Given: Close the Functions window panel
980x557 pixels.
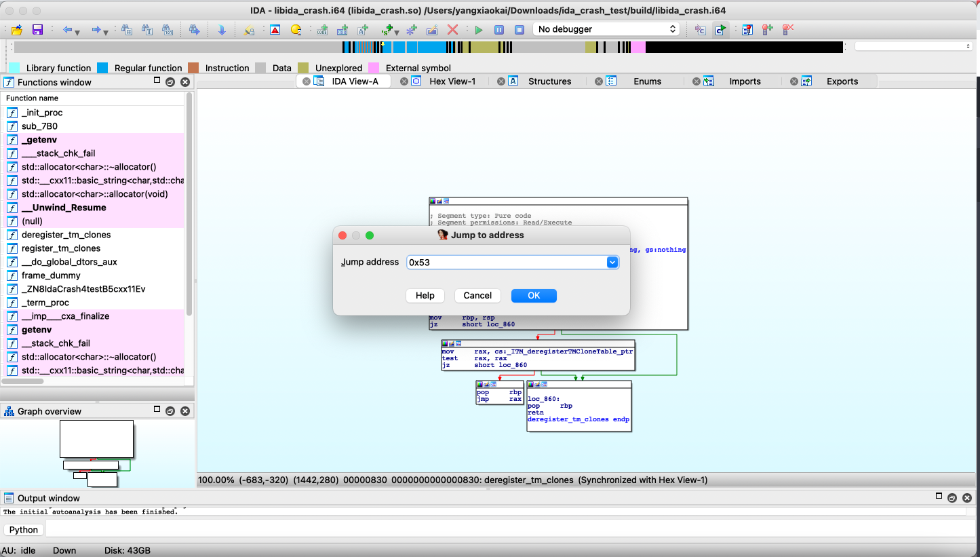Looking at the screenshot, I should [184, 82].
